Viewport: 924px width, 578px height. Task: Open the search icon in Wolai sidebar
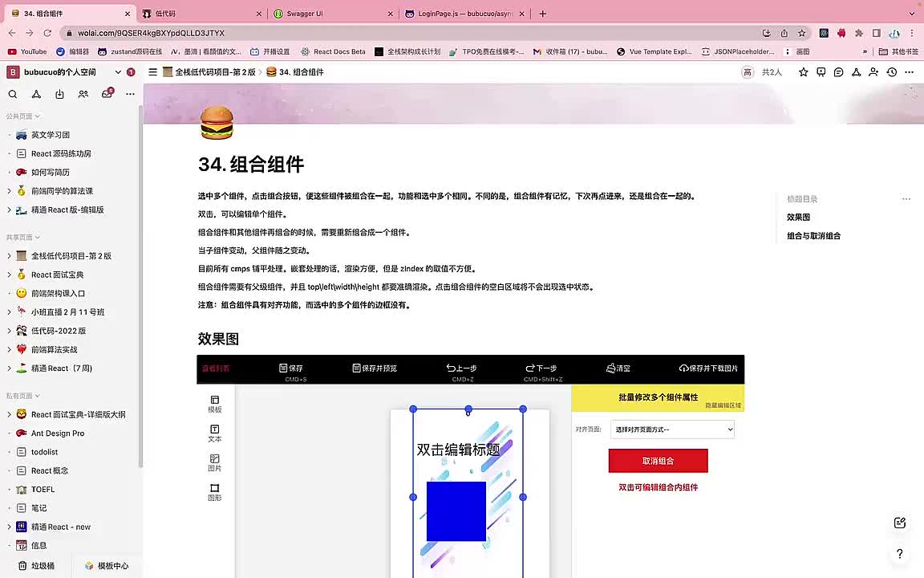point(13,94)
